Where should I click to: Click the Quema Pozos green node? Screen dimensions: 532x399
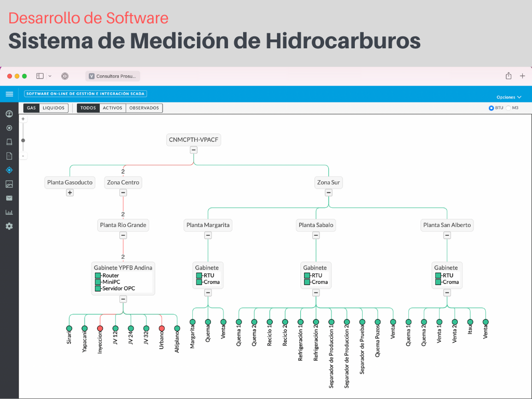(377, 322)
